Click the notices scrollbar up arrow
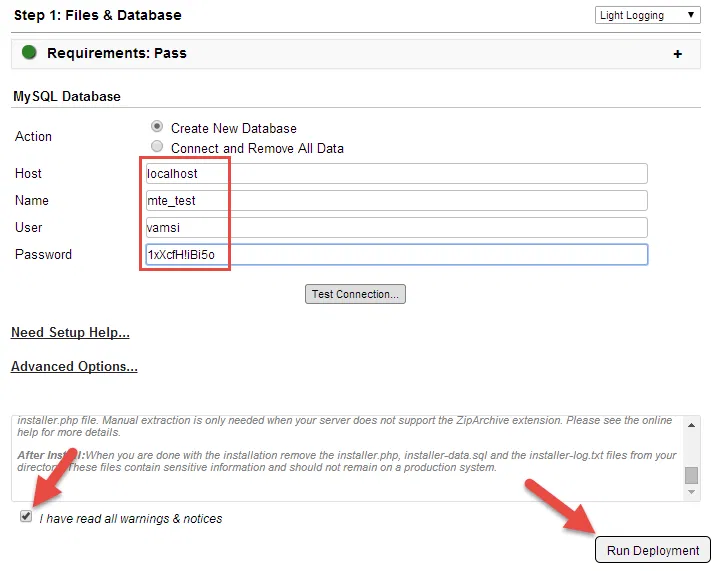Image resolution: width=721 pixels, height=571 pixels. click(691, 424)
